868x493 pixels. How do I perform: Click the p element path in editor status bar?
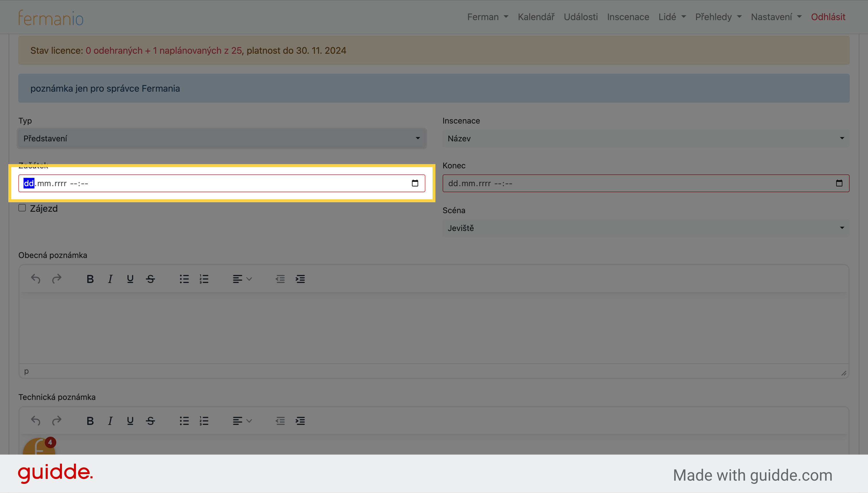(x=26, y=371)
